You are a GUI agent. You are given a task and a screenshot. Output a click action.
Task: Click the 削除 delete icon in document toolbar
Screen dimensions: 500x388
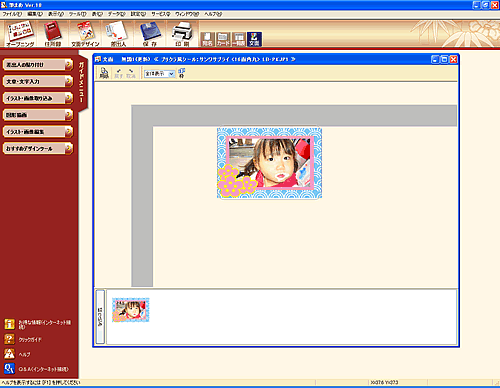(104, 73)
